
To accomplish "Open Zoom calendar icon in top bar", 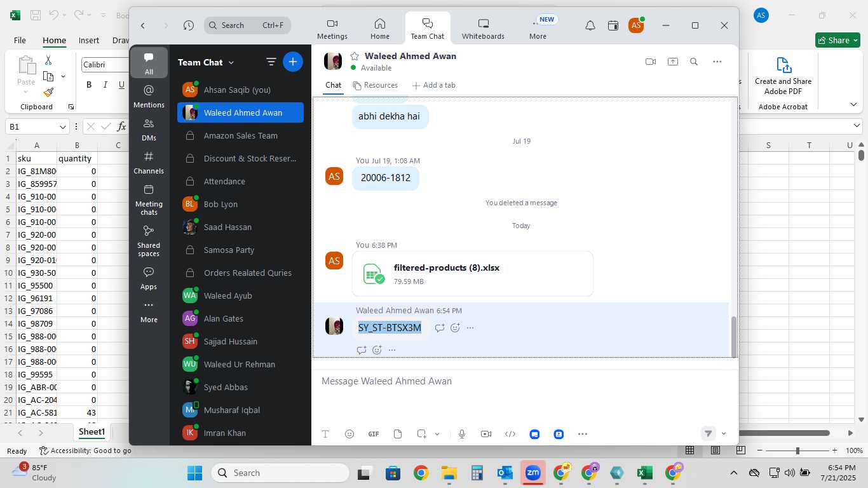I will (613, 25).
